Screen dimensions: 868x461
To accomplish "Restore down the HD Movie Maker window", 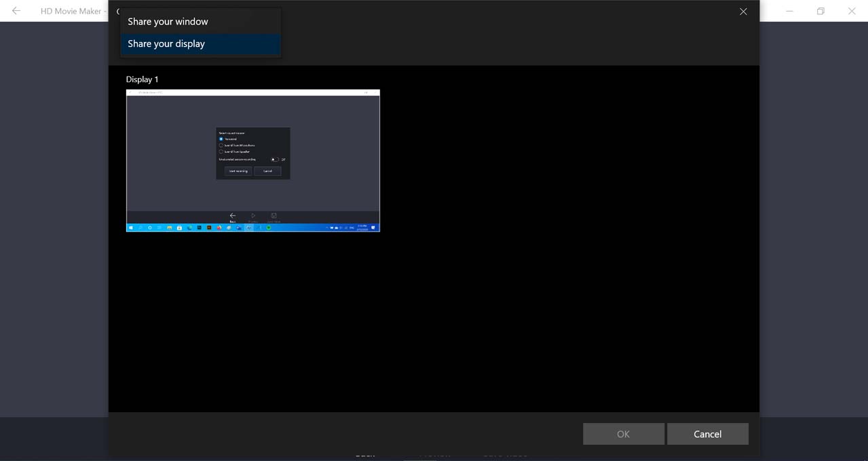I will click(820, 11).
